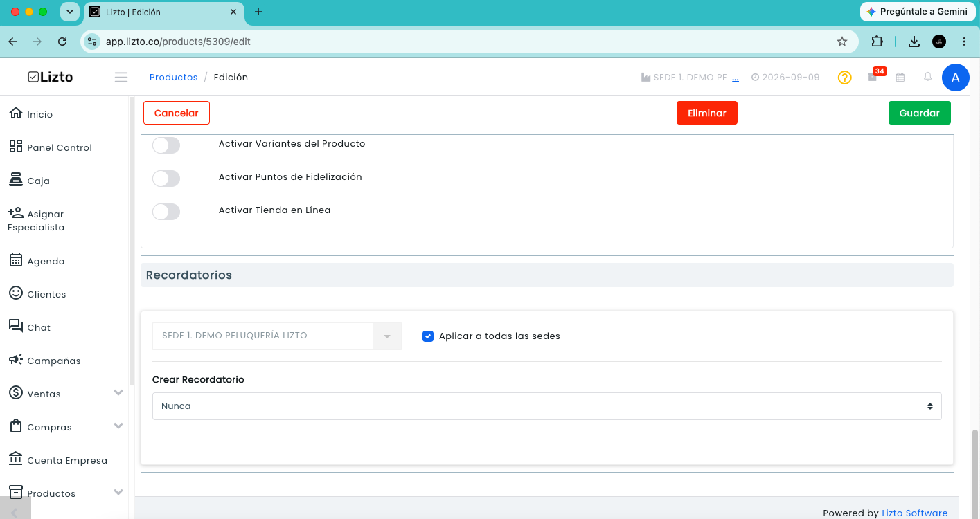Open the bell notifications icon
The image size is (980, 519).
(x=928, y=77)
